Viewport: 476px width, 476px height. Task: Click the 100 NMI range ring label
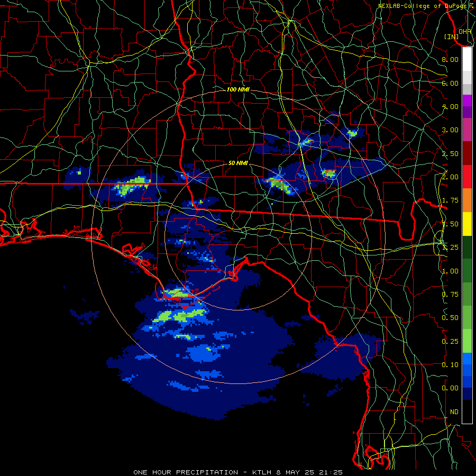coord(238,89)
